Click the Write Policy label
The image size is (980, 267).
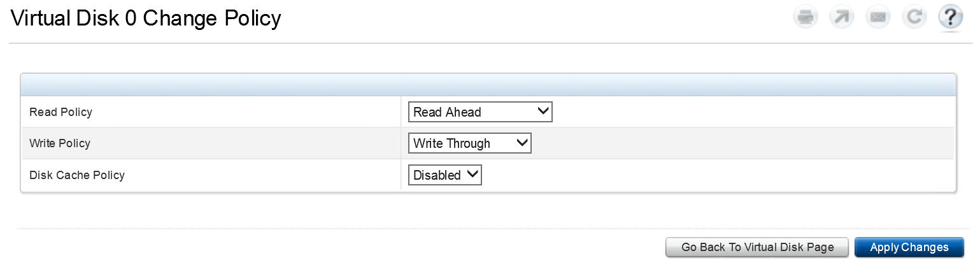(x=60, y=143)
